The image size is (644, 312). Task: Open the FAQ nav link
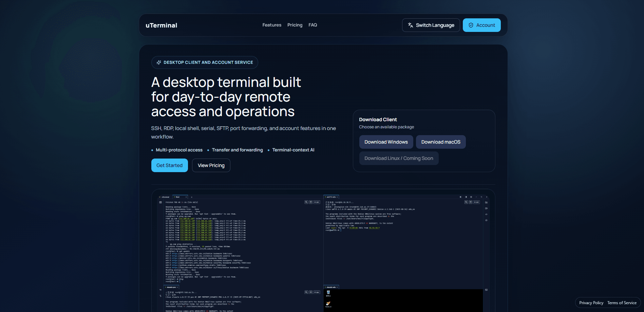312,25
